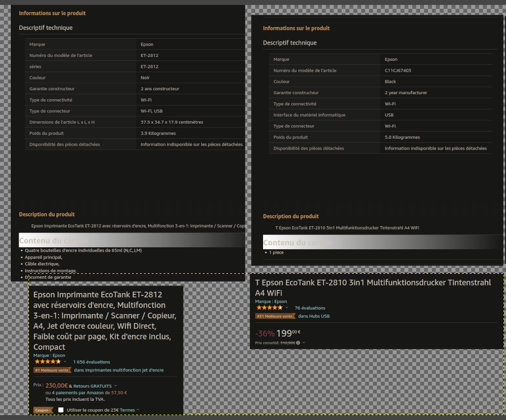Click 'Marque : Epson' under the ET-2812 title
The width and height of the screenshot is (506, 420).
[x=49, y=355]
